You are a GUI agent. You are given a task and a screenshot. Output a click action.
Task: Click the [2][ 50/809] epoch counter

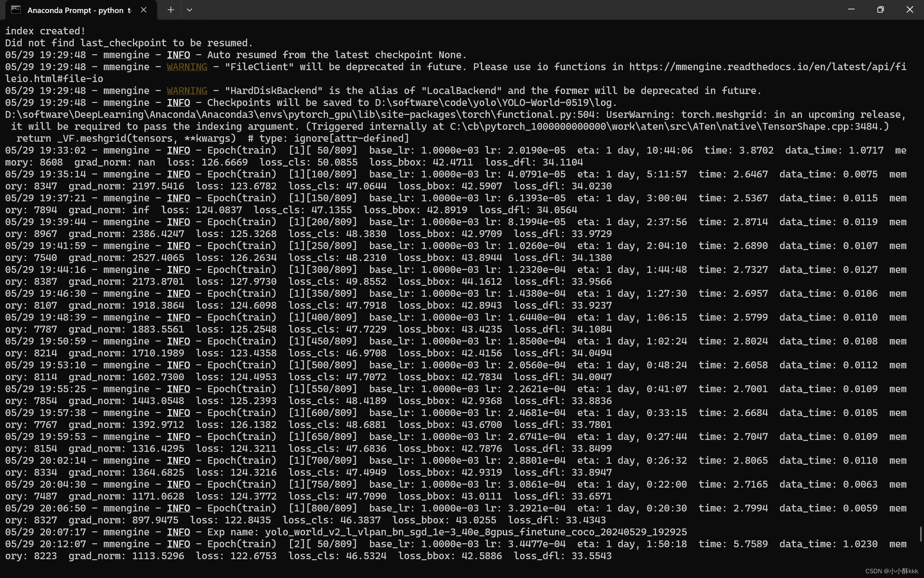click(322, 544)
